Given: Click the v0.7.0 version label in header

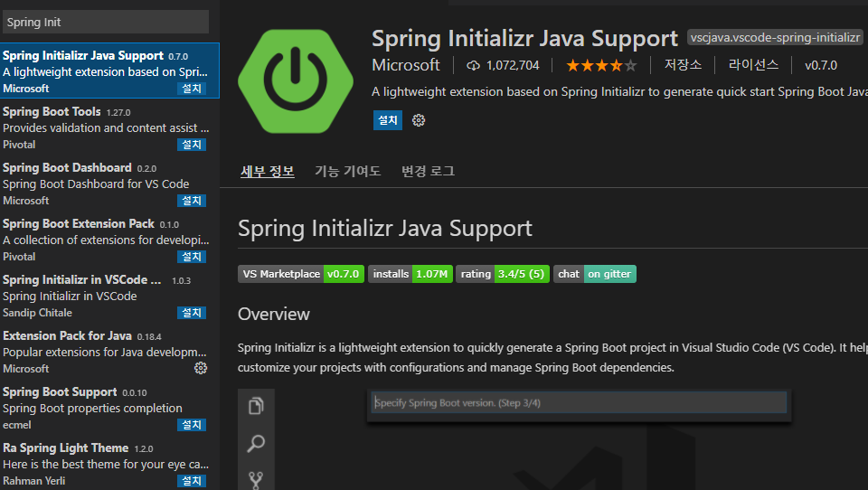Looking at the screenshot, I should pyautogui.click(x=821, y=65).
